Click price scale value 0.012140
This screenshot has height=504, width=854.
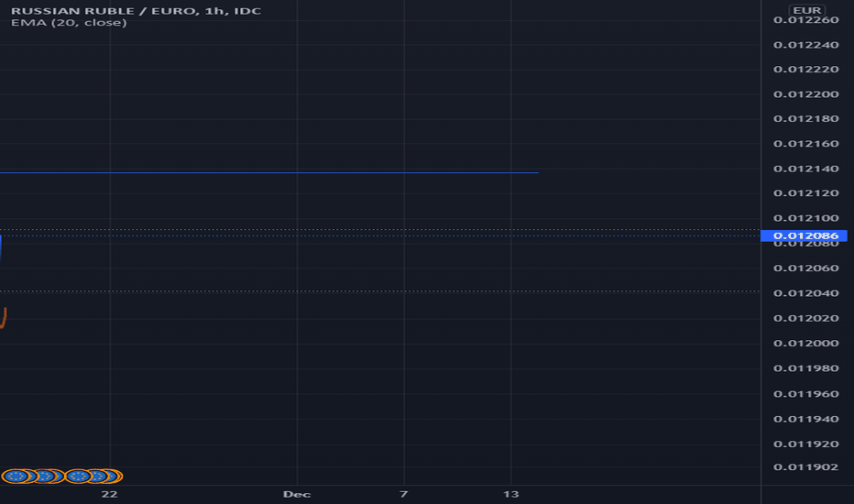tap(806, 169)
